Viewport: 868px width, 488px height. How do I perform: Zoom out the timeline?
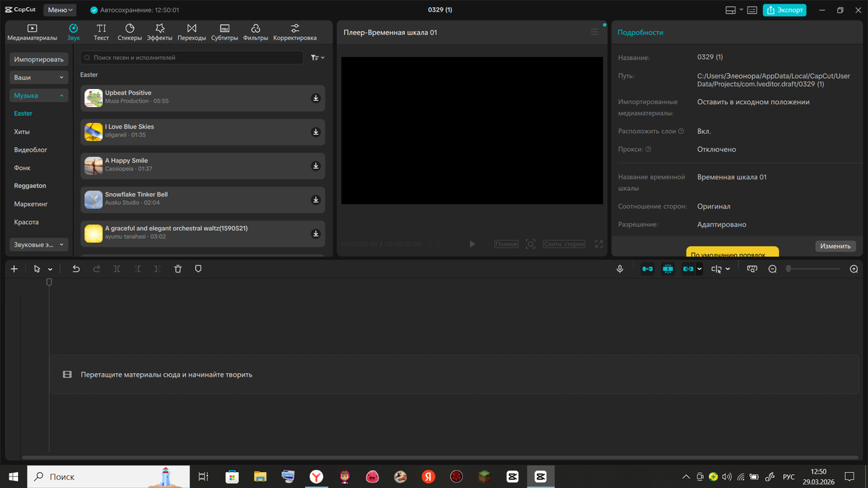(773, 269)
